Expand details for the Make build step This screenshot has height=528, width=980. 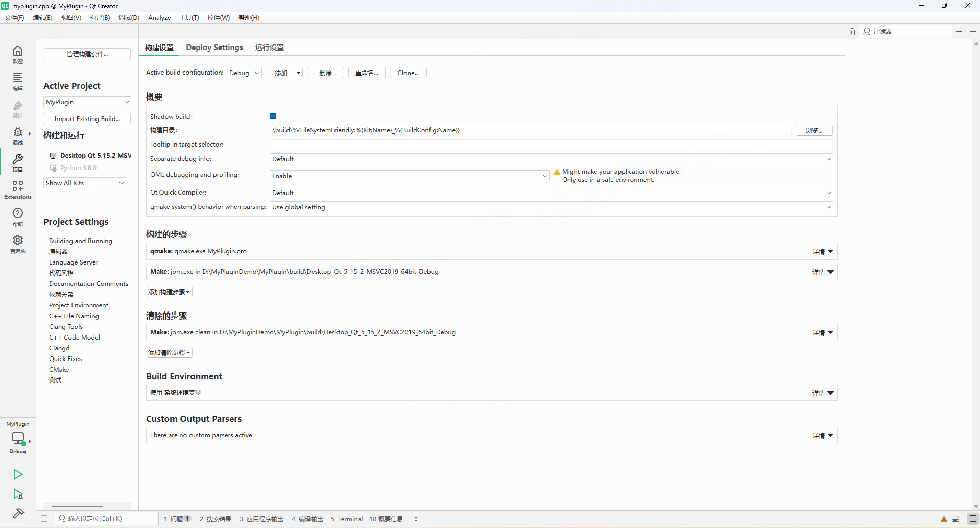point(823,272)
